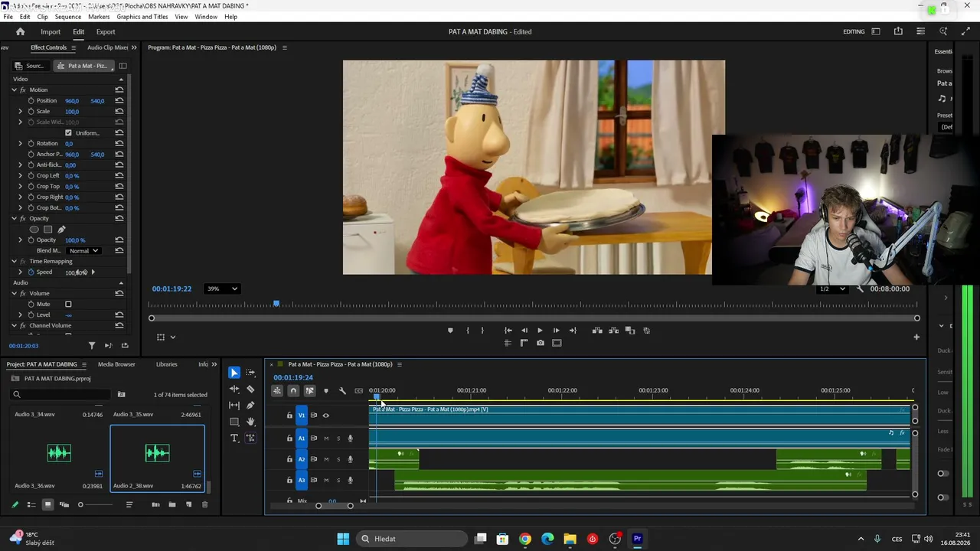Click the Extract button in Program monitor
This screenshot has height=551, width=980.
(x=613, y=331)
